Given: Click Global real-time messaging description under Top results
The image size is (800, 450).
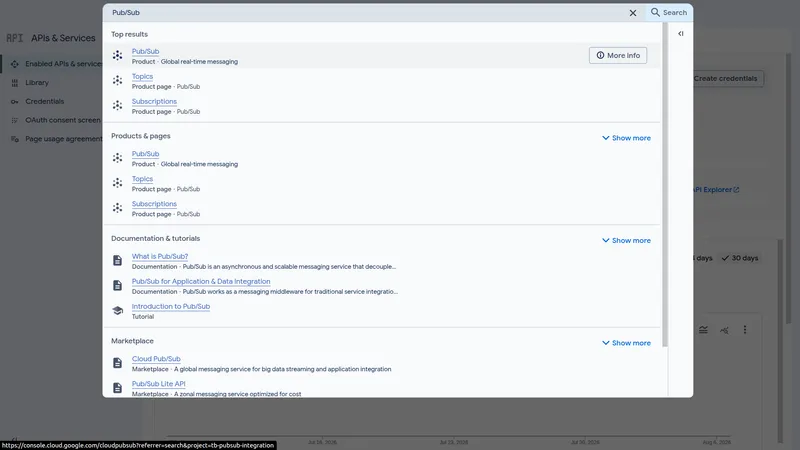Looking at the screenshot, I should tap(199, 62).
